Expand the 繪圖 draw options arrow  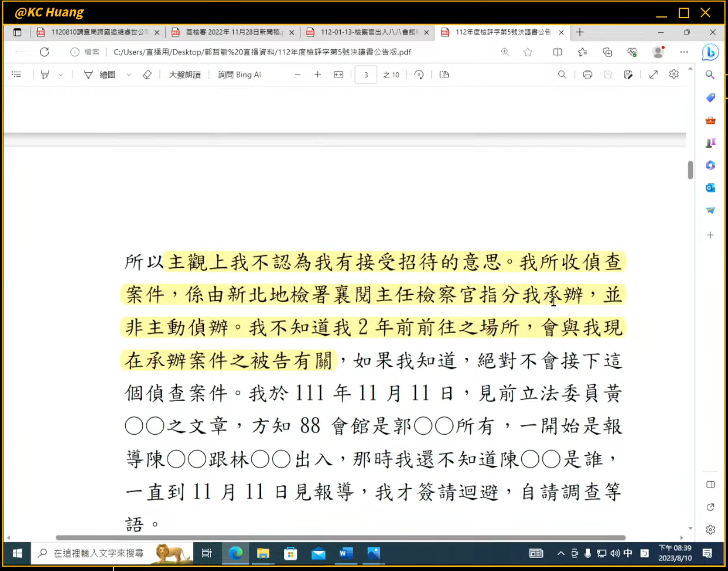click(x=129, y=75)
